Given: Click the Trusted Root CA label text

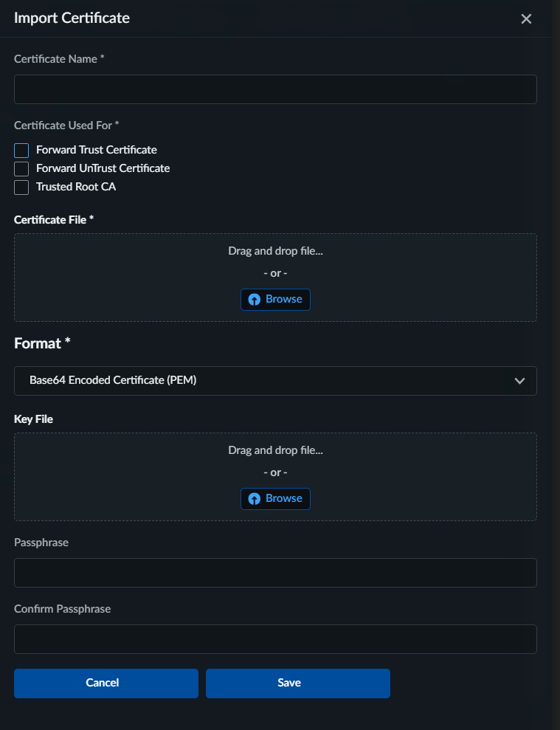Looking at the screenshot, I should click(76, 187).
